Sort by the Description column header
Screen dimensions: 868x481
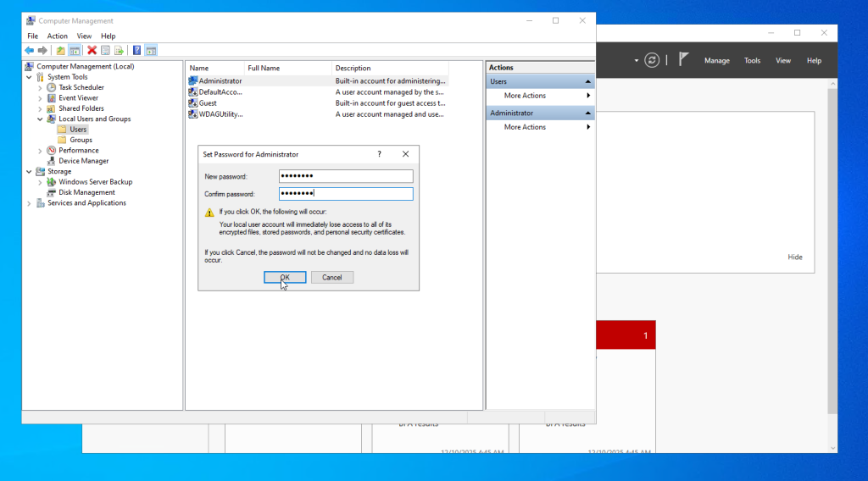390,68
